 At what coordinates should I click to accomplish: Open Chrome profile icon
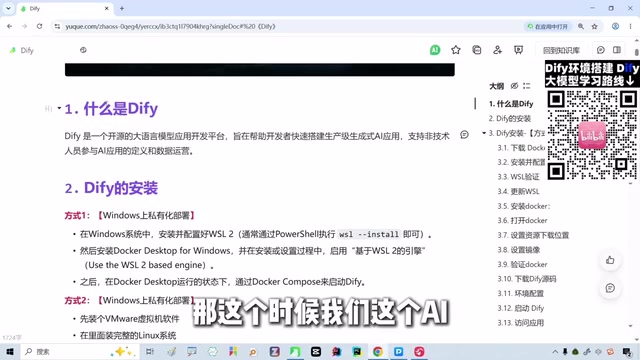[x=615, y=26]
